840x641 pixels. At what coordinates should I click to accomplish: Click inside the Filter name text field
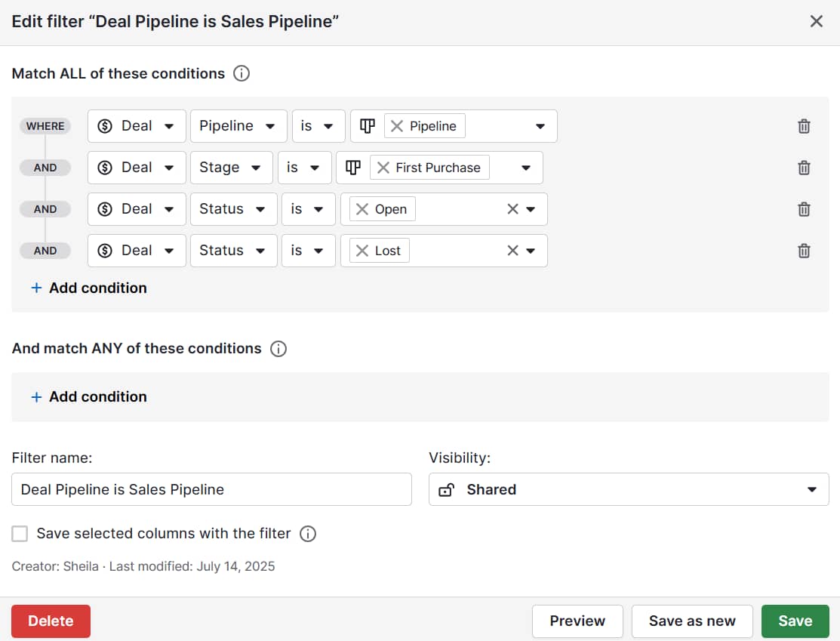pos(211,489)
